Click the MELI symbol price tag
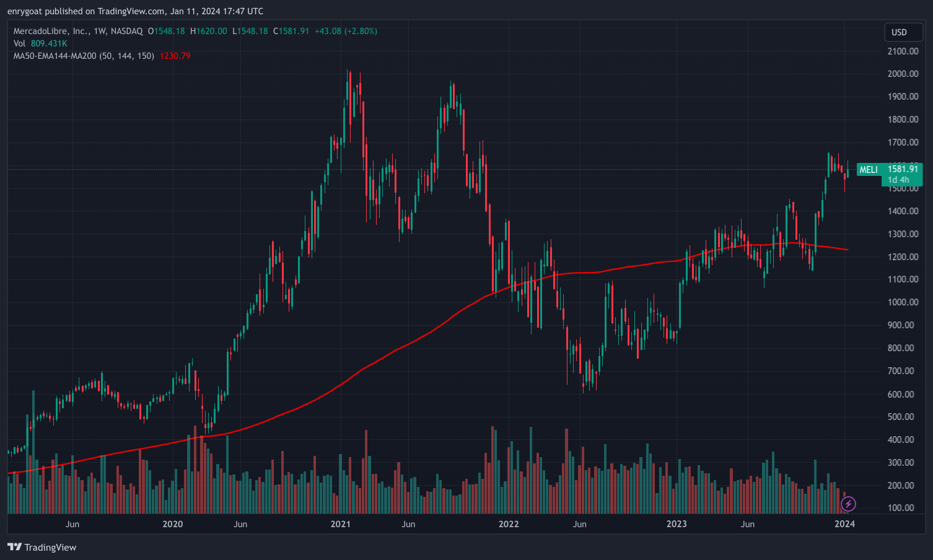This screenshot has height=560, width=933. [x=869, y=170]
